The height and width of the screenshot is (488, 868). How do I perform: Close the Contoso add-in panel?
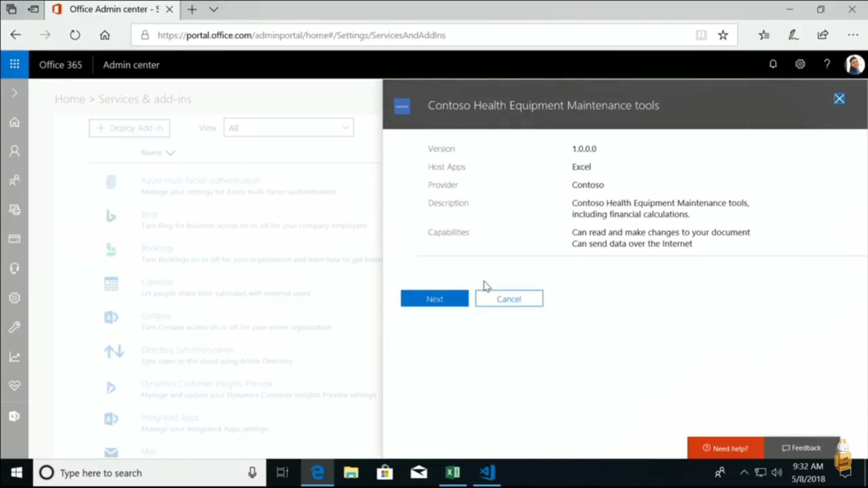(839, 99)
